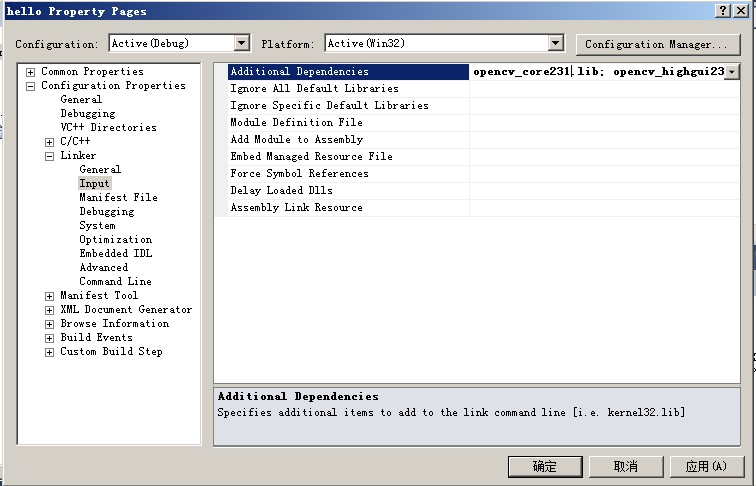Click the Additional Dependencies value field
The image size is (756, 486).
pos(597,72)
